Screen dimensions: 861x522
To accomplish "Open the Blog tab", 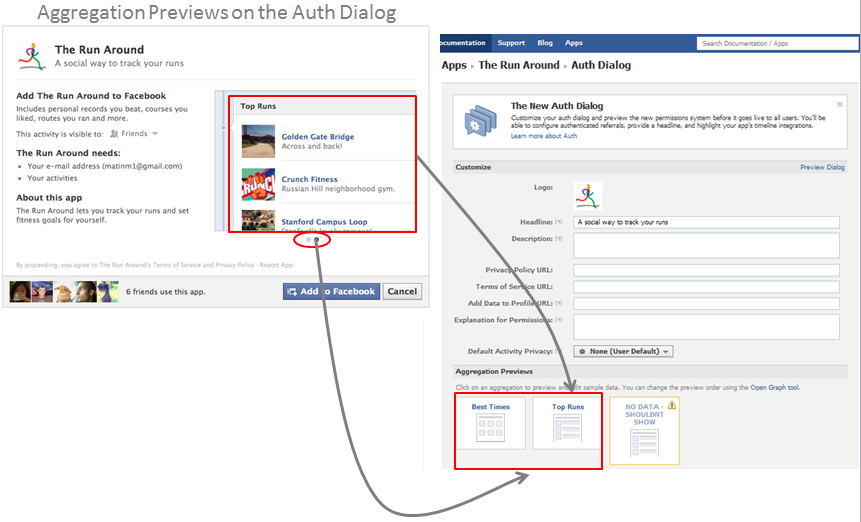I will tap(545, 43).
